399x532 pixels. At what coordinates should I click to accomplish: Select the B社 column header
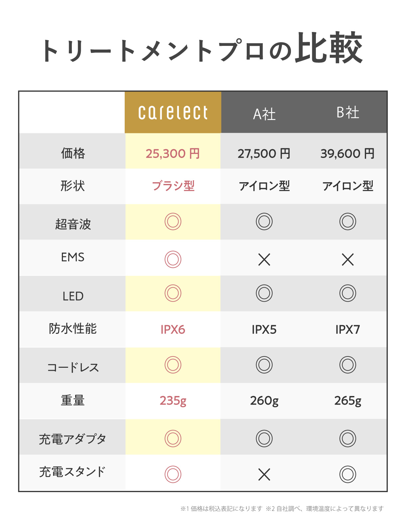pos(348,113)
